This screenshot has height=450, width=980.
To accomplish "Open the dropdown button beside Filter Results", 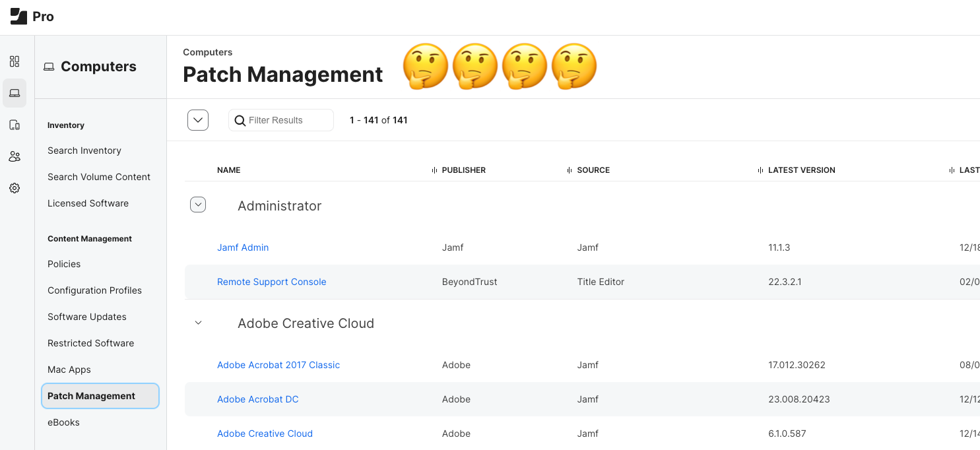I will click(x=198, y=120).
